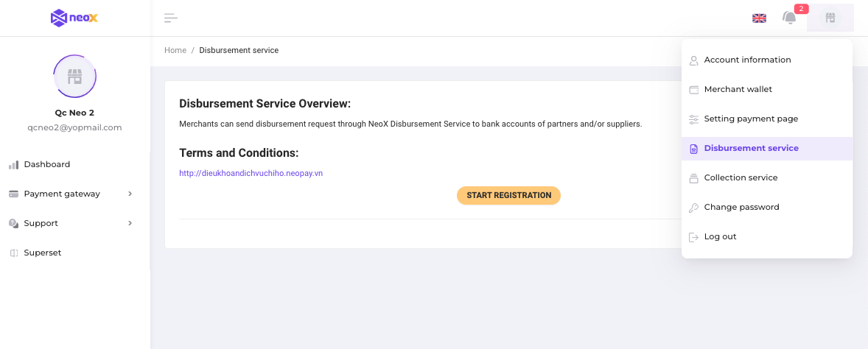The height and width of the screenshot is (349, 868).
Task: Open Superset in the sidebar
Action: tap(42, 253)
